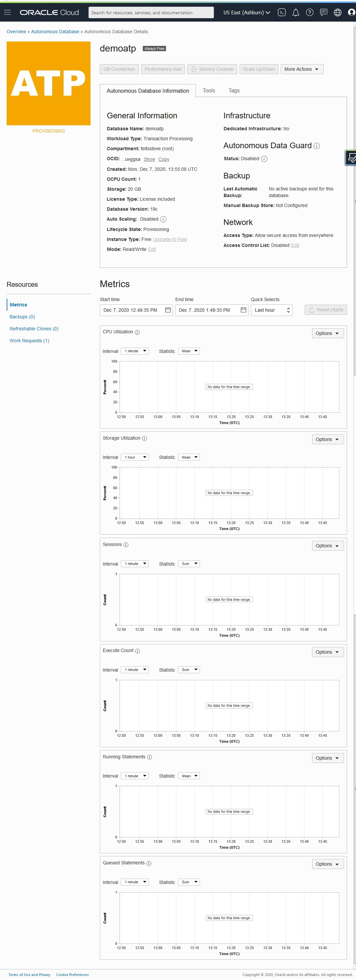The height and width of the screenshot is (980, 356).
Task: Open the user profile icon
Action: pyautogui.click(x=351, y=13)
